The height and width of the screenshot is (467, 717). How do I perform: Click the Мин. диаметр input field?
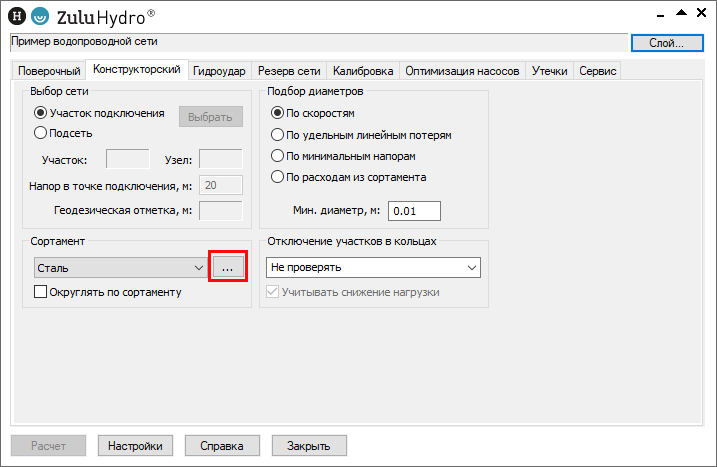(414, 211)
